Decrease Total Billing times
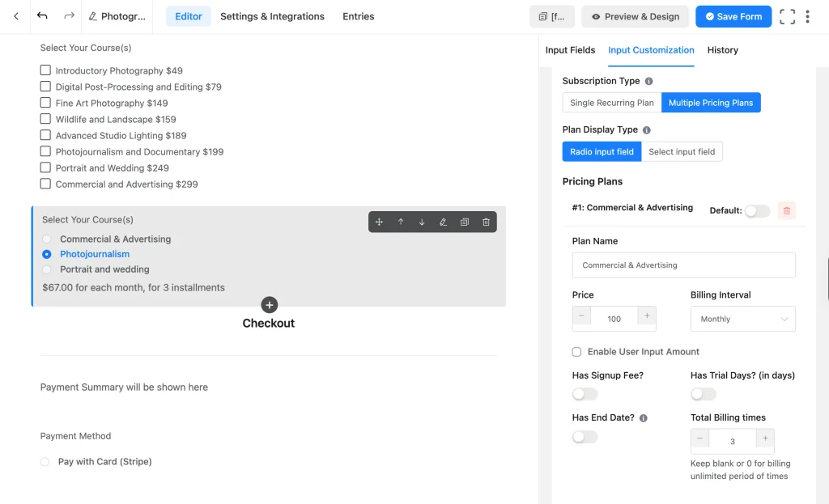The height and width of the screenshot is (504, 829). click(x=700, y=438)
